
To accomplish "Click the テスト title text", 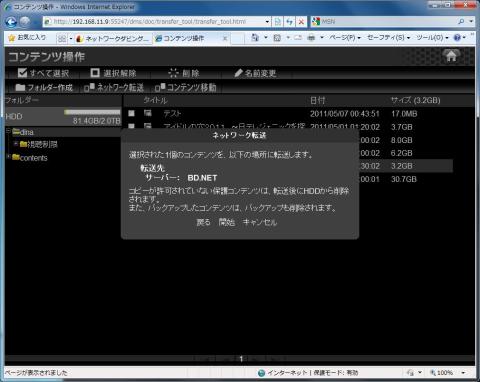I will click(172, 114).
